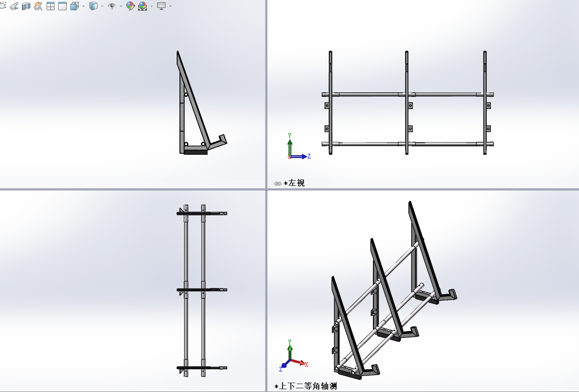Open Dynamic Annotation Views tool
The width and height of the screenshot is (579, 392).
tap(38, 7)
